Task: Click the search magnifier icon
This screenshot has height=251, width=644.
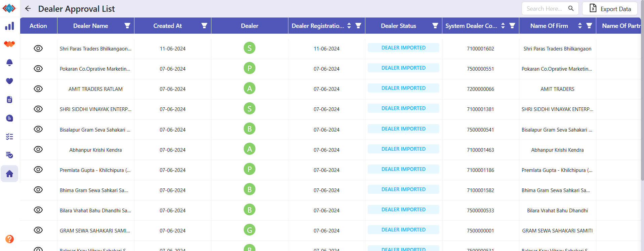Action: coord(571,8)
